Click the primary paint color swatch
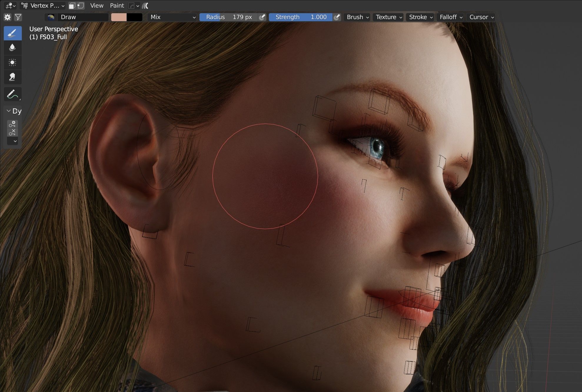This screenshot has width=582, height=392. [x=119, y=17]
